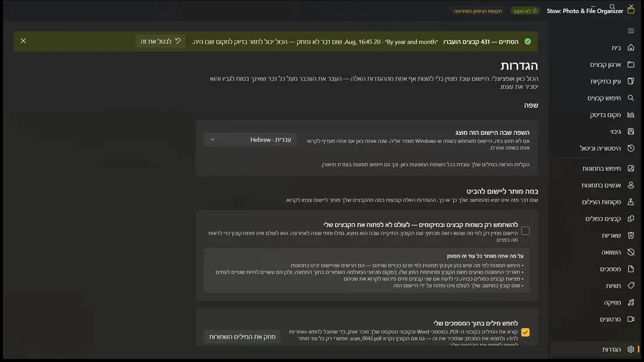This screenshot has height=362, width=644.
Task: Select the חיפוש קבצים magnifier icon
Action: (631, 98)
